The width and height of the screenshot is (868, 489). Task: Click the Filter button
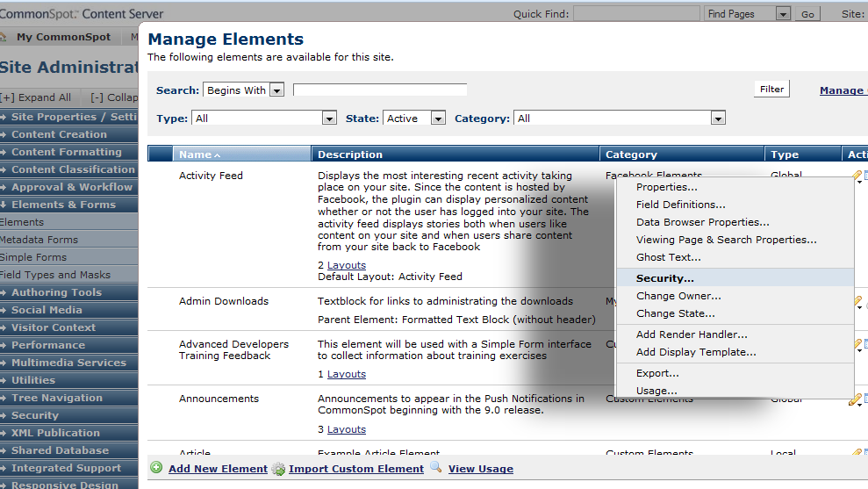771,90
